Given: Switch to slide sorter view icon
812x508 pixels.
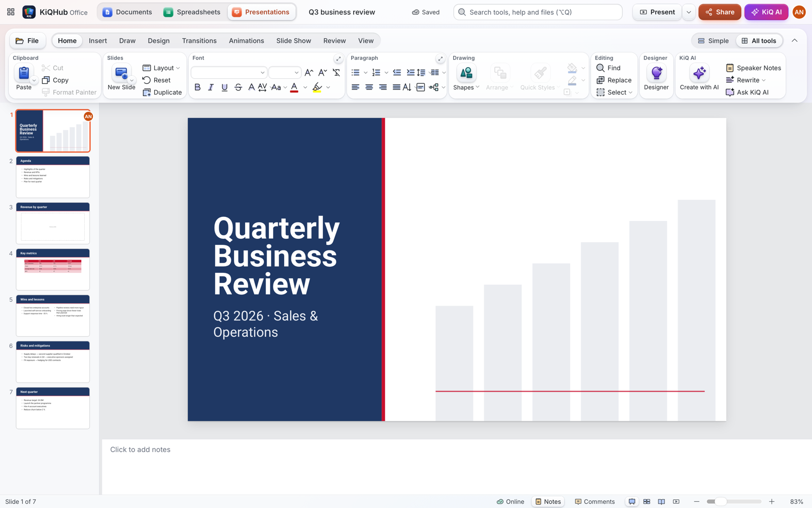Looking at the screenshot, I should (647, 501).
